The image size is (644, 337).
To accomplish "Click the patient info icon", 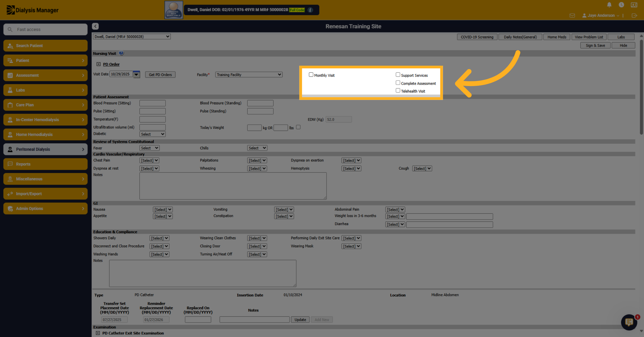I will (310, 10).
